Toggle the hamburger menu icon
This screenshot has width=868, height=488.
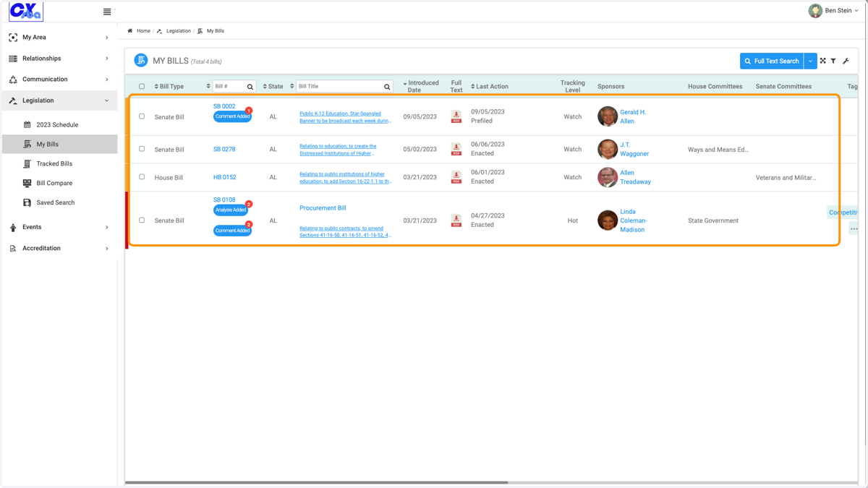[x=107, y=12]
